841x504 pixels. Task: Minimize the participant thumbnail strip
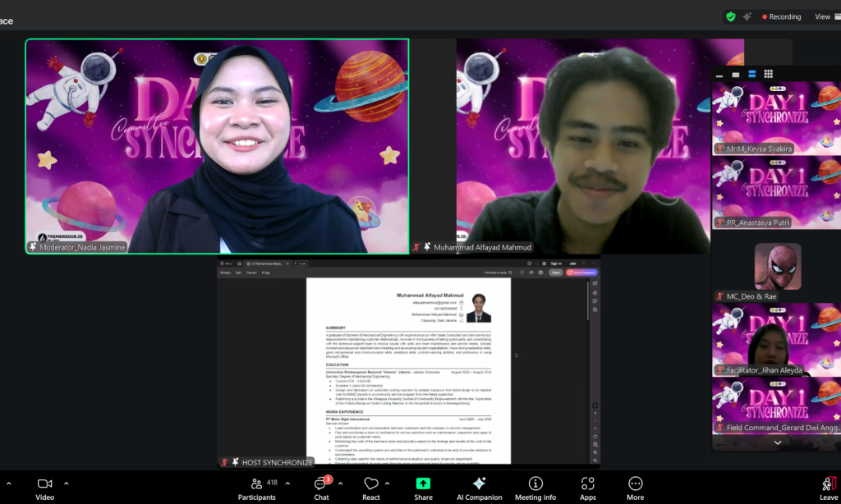coord(719,75)
